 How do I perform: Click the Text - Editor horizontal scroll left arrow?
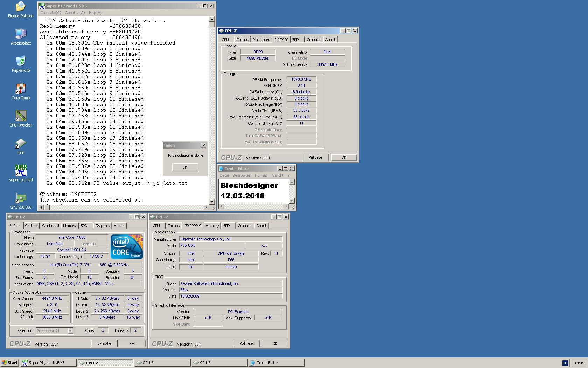pos(221,206)
